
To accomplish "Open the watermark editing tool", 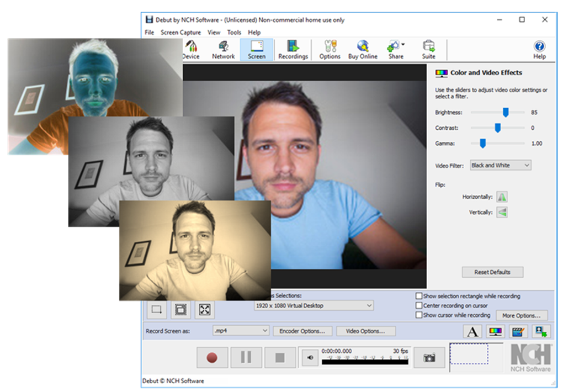I will (x=518, y=331).
